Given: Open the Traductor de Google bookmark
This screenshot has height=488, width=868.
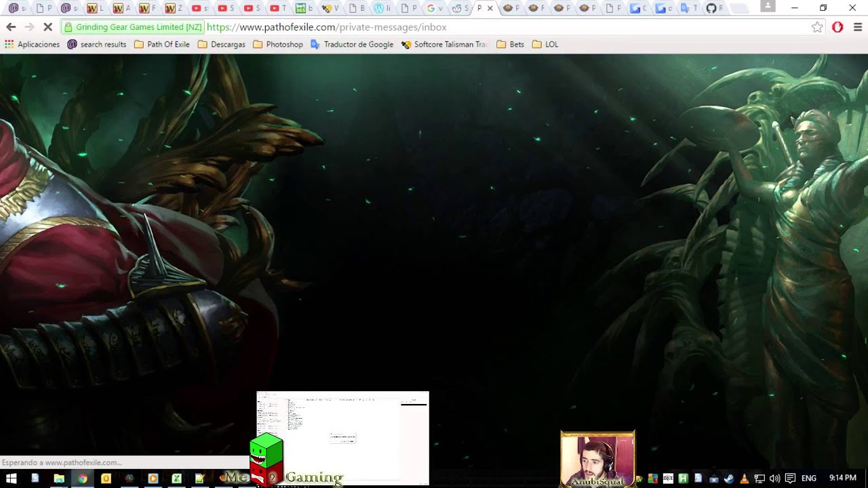Looking at the screenshot, I should coord(352,44).
